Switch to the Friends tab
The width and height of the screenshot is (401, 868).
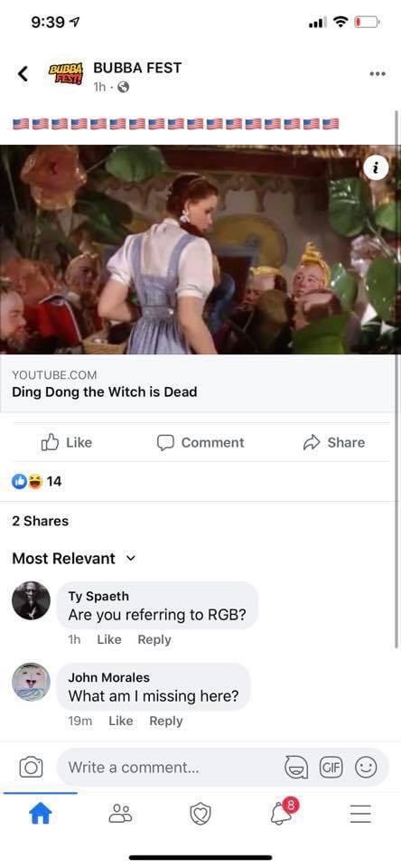point(120,813)
